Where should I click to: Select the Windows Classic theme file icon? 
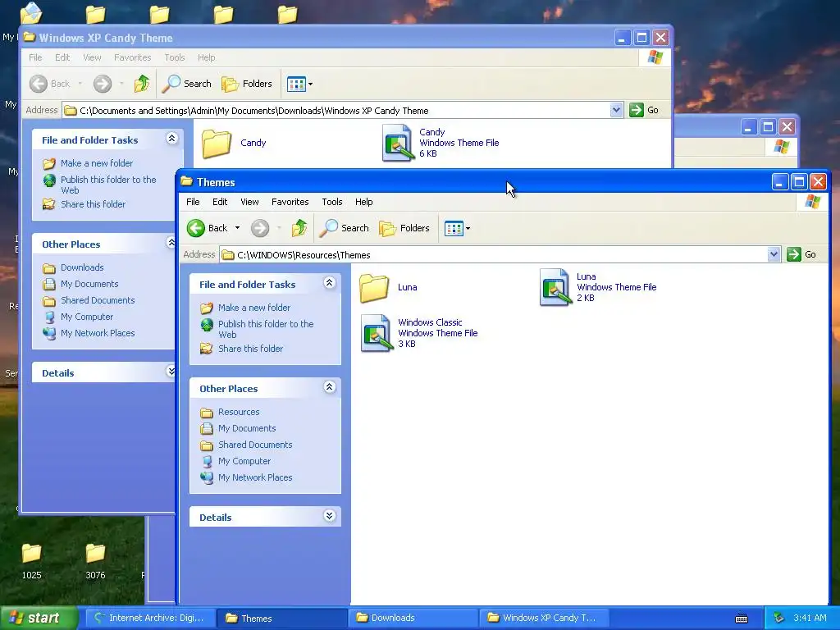376,333
